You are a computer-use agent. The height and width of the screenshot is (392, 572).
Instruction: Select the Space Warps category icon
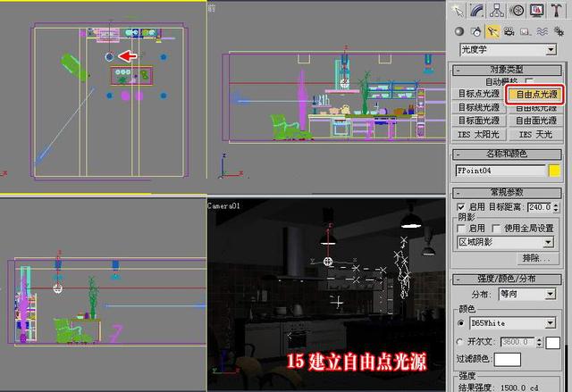543,31
